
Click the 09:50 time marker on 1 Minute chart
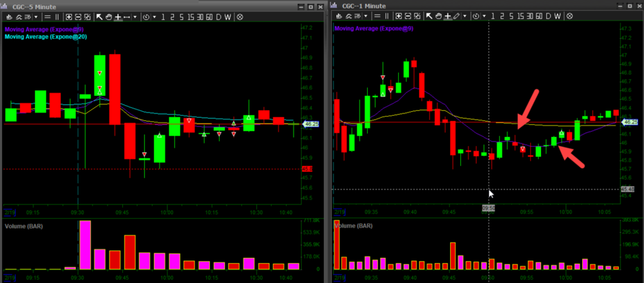(x=489, y=208)
